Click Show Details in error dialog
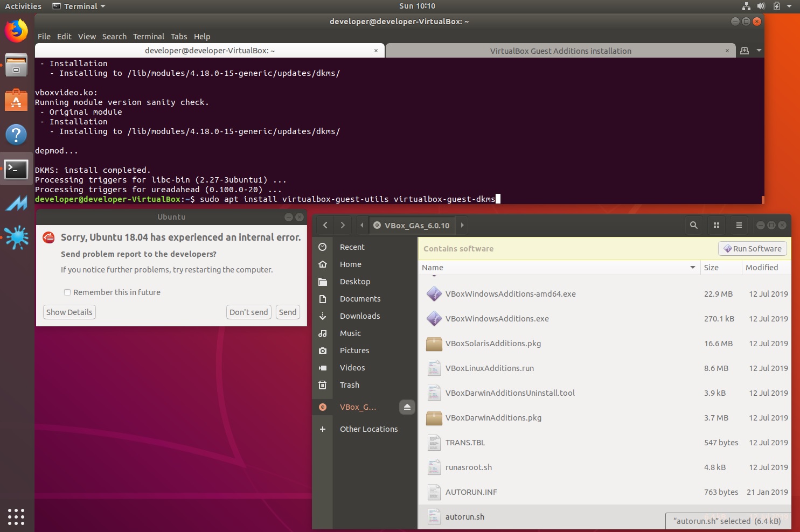The height and width of the screenshot is (532, 800). tap(69, 312)
